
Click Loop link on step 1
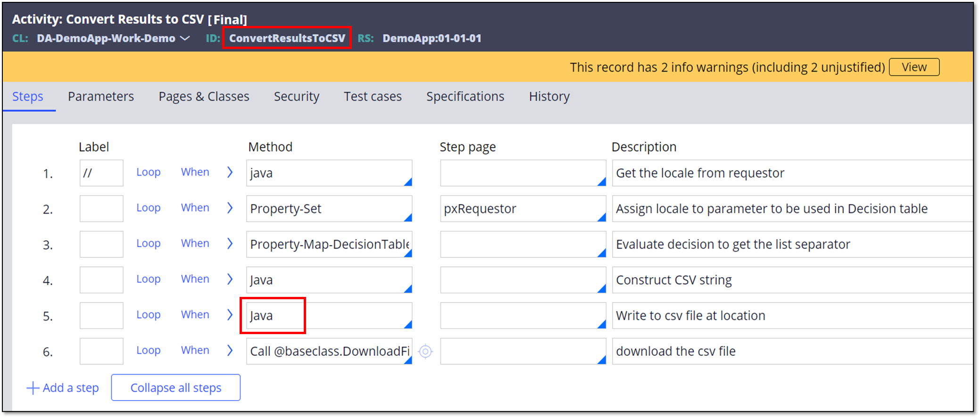tap(149, 172)
